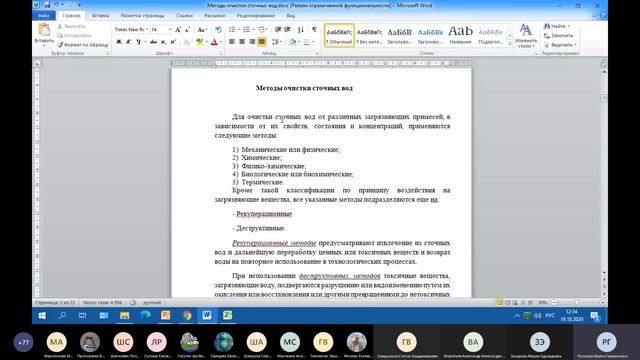Click the taskbar Search magnifier icon
Image resolution: width=640 pixels, height=360 pixels.
[62, 315]
